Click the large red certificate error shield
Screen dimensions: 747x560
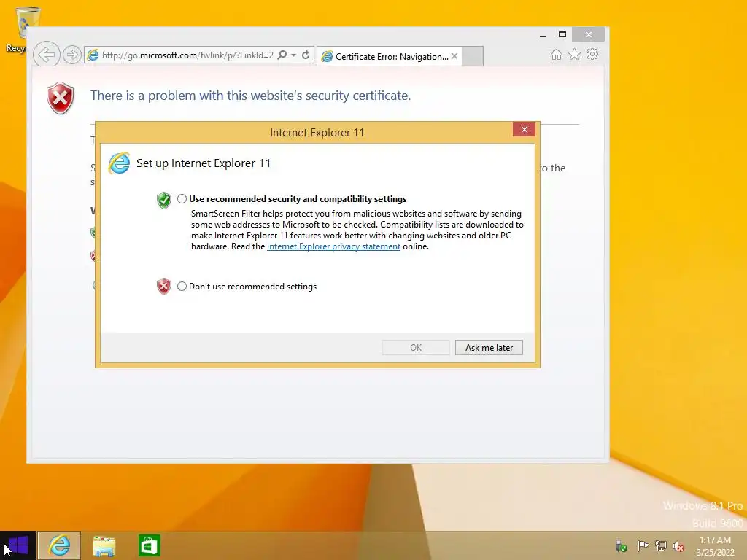pos(61,98)
